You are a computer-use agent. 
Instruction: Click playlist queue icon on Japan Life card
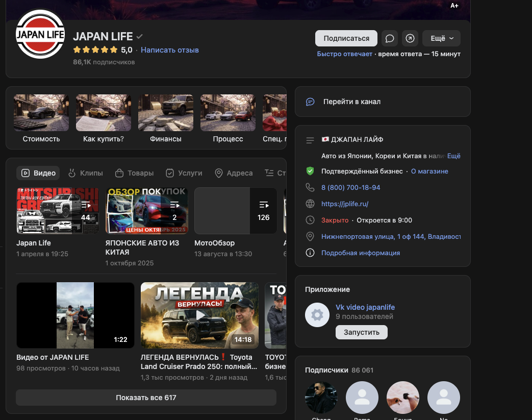pyautogui.click(x=86, y=205)
